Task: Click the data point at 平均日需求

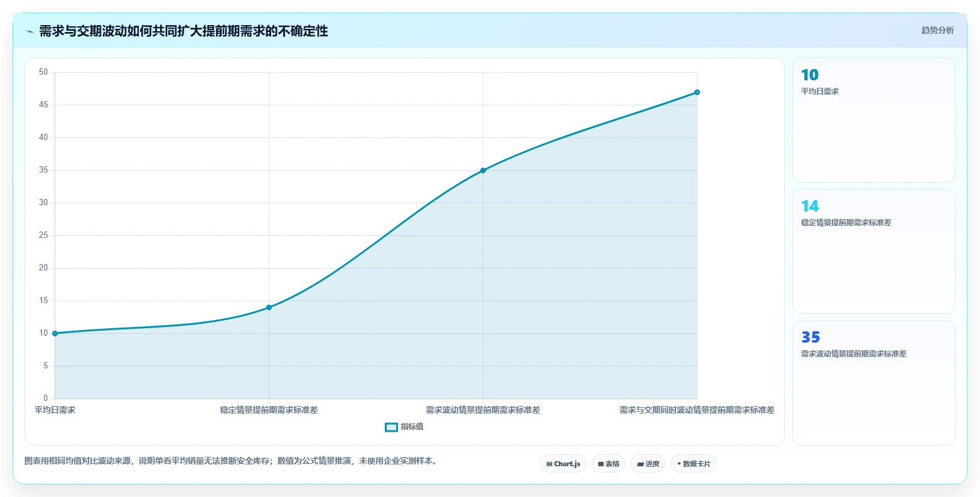Action: pos(55,333)
